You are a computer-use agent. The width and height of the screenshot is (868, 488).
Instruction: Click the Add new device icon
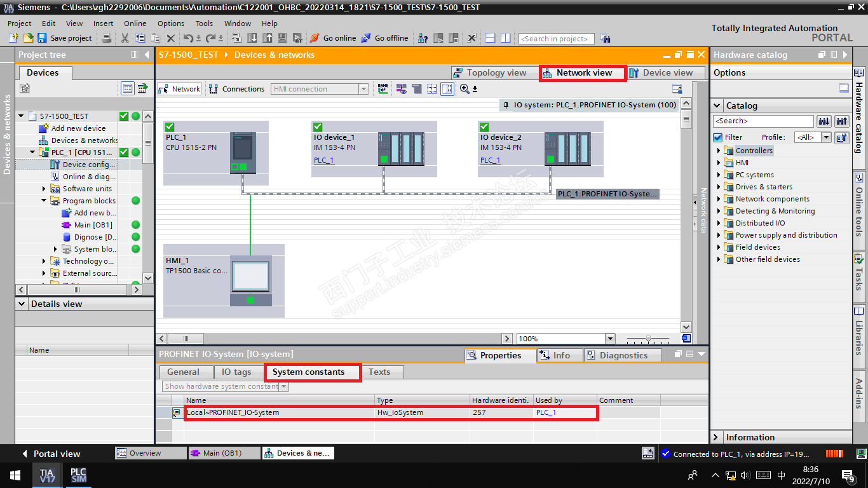click(x=44, y=128)
